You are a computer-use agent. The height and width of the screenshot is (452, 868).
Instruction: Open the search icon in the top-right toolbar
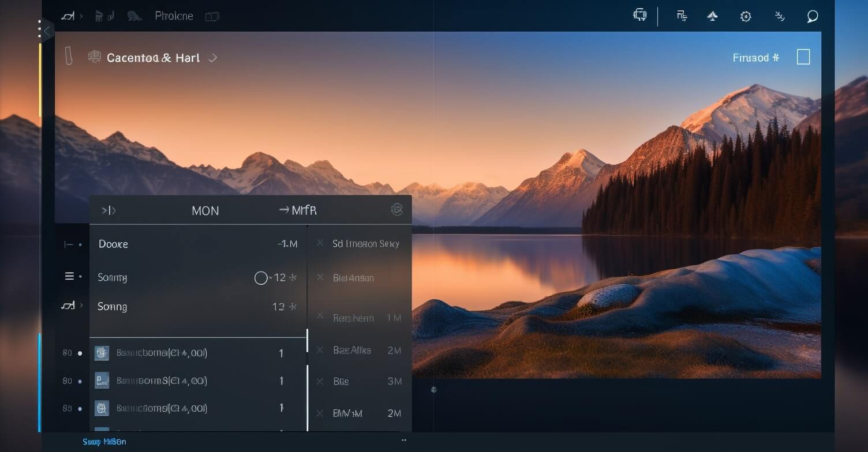click(812, 16)
